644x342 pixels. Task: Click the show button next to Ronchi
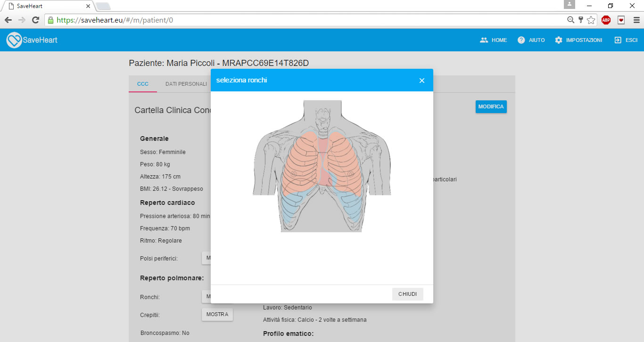[x=206, y=297]
